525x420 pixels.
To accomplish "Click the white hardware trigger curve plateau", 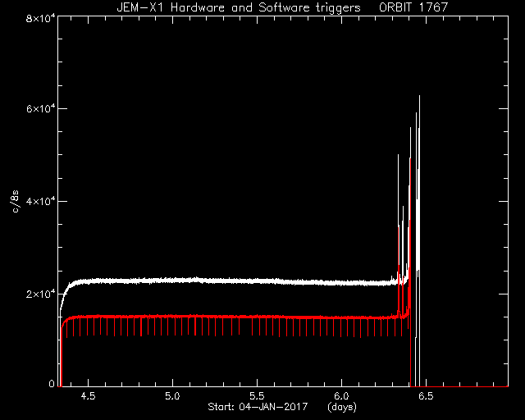I will click(x=235, y=281).
